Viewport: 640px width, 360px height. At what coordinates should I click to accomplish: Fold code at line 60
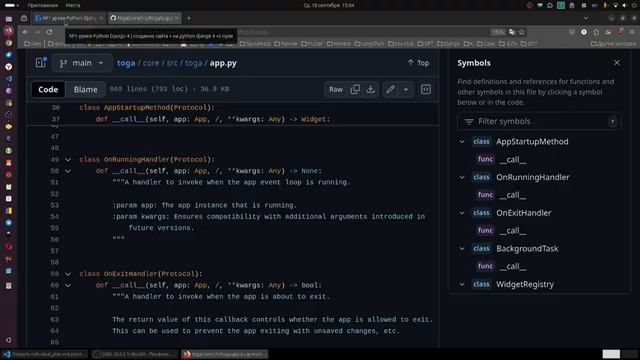point(68,285)
